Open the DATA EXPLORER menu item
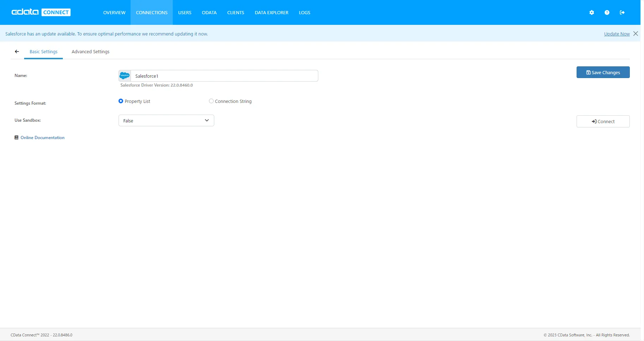Screen dimensions: 644x341 click(271, 12)
